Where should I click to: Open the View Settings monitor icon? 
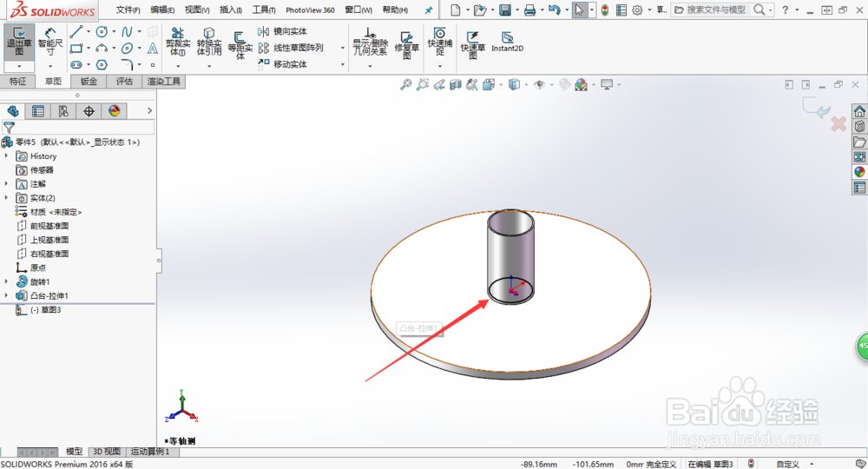[607, 85]
